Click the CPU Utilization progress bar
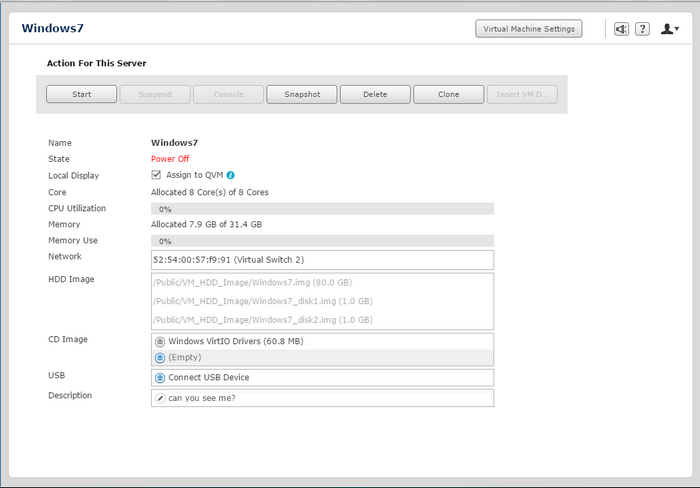The height and width of the screenshot is (488, 700). pyautogui.click(x=322, y=209)
